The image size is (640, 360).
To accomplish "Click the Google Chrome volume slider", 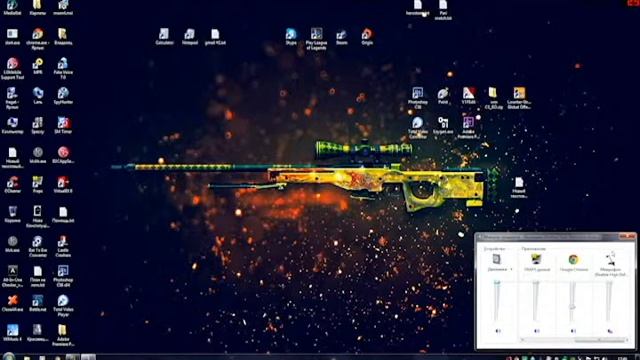I will (x=572, y=301).
